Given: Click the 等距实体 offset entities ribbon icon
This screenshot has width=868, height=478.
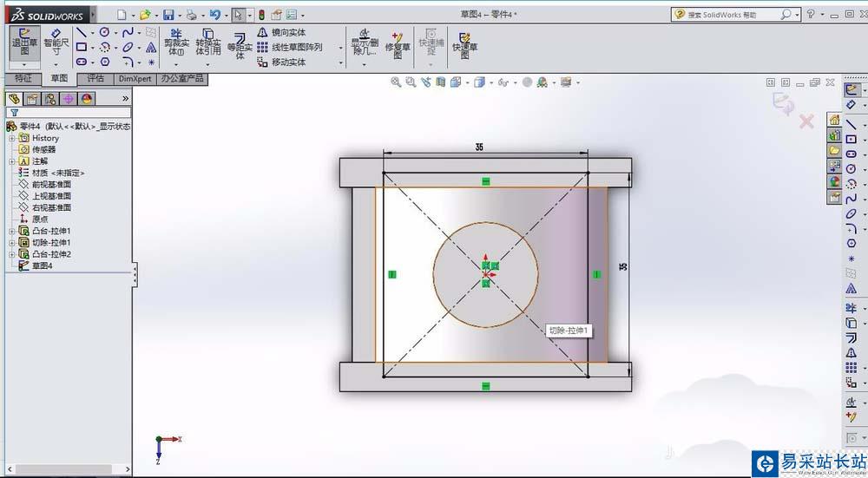Looking at the screenshot, I should coord(240,45).
